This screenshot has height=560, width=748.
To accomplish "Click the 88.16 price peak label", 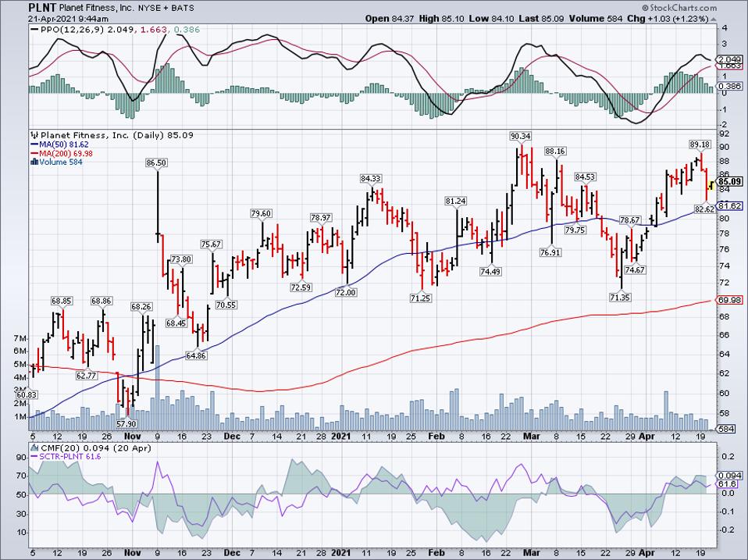I will click(555, 152).
